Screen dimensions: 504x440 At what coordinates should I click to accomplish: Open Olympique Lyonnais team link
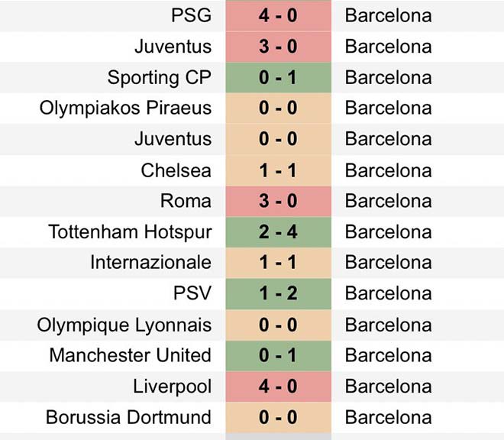124,325
